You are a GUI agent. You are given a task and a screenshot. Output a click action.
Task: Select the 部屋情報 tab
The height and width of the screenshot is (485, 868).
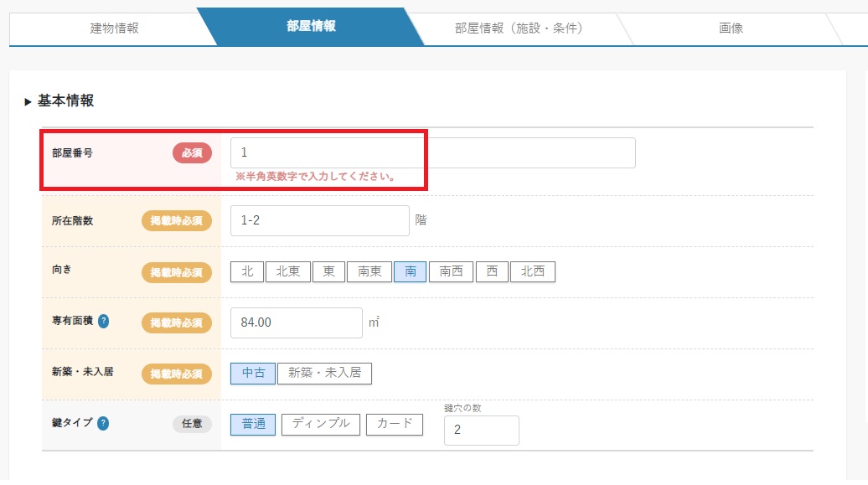click(311, 26)
